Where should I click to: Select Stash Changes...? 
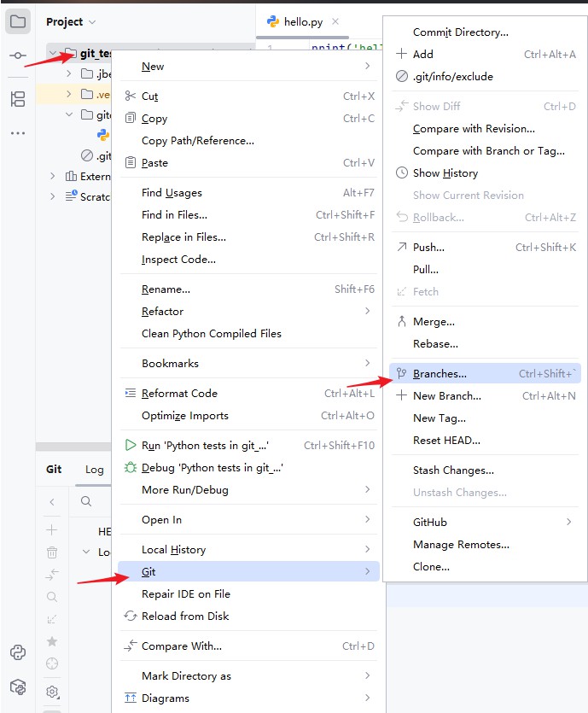pos(485,470)
